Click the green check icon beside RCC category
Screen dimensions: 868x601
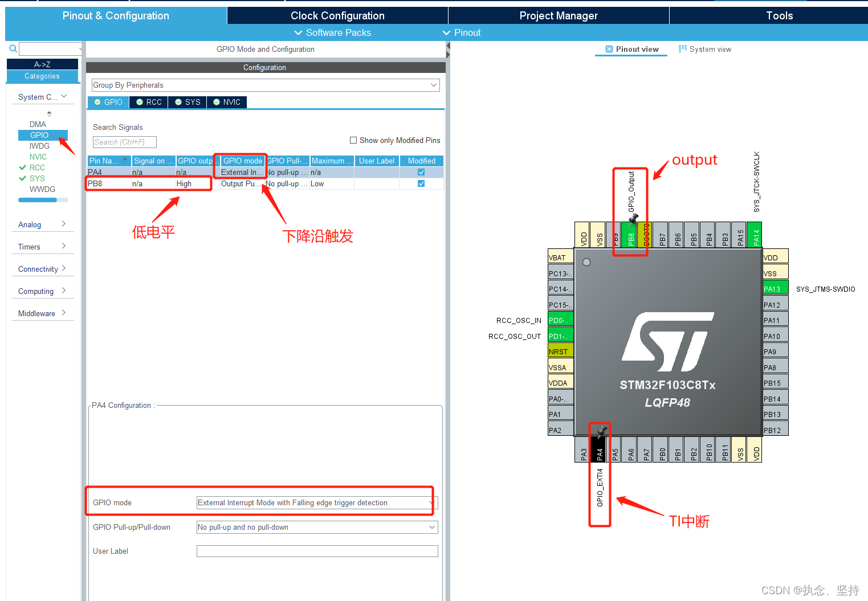23,167
